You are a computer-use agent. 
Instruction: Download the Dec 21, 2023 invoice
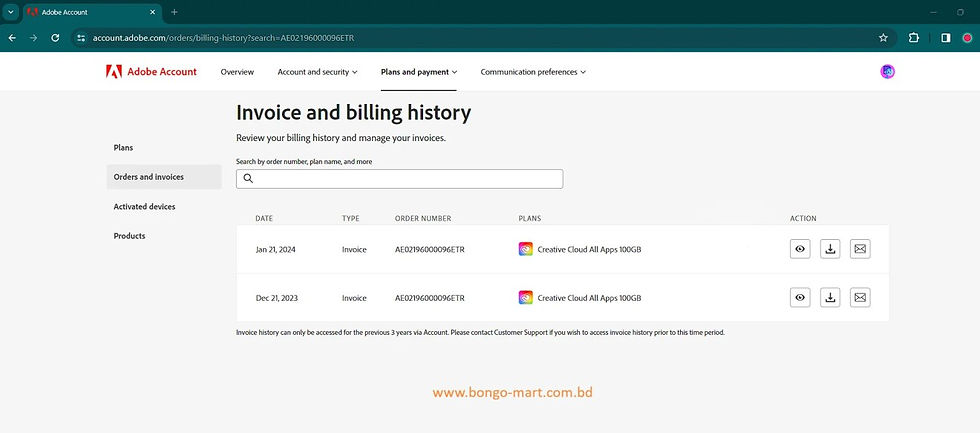pyautogui.click(x=830, y=297)
